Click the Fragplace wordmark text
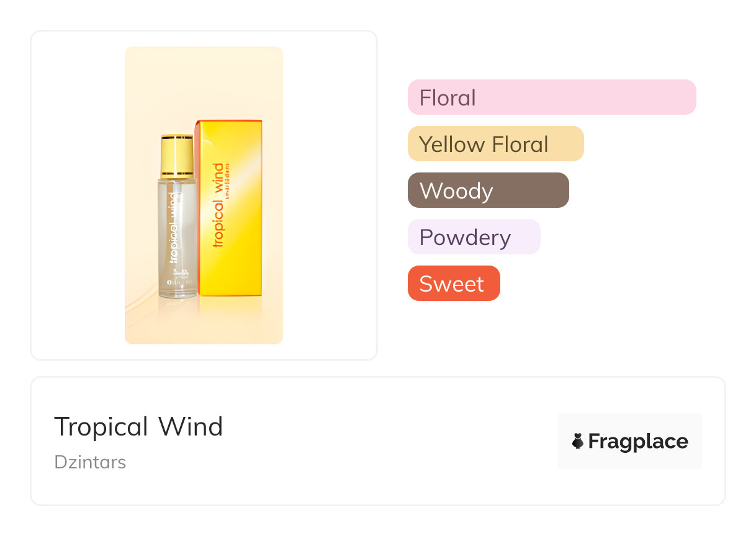This screenshot has height=536, width=756. [637, 441]
